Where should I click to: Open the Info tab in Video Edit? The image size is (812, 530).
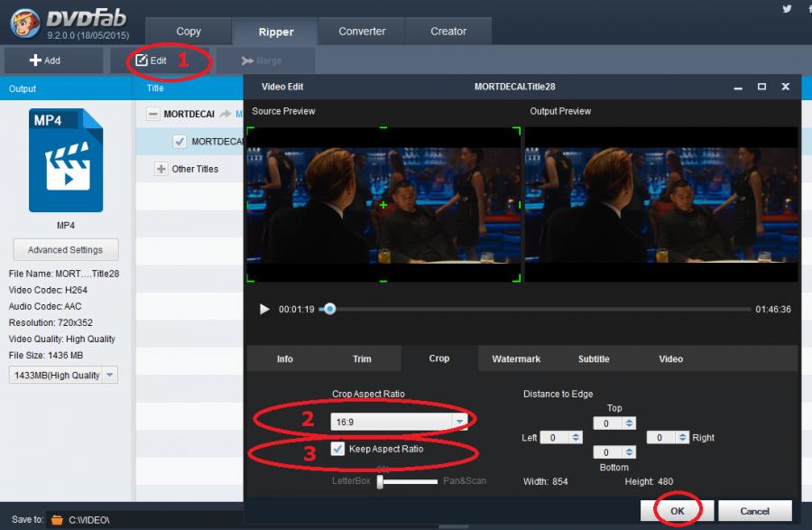(x=285, y=359)
